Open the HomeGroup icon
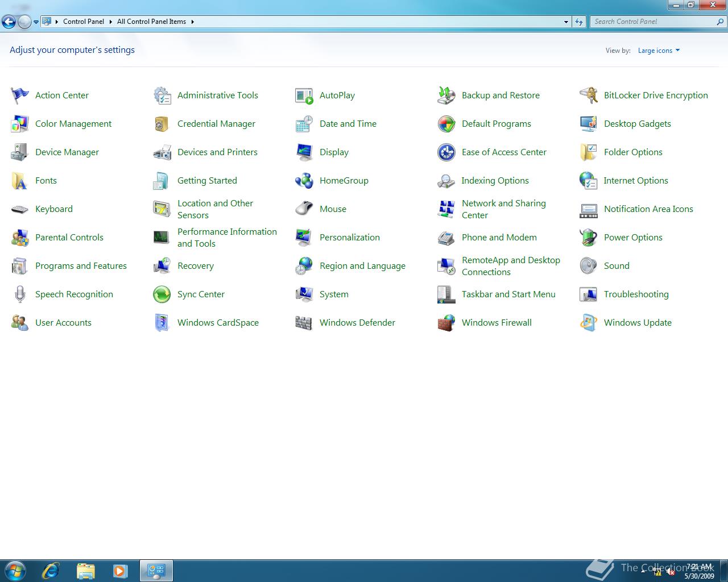Image resolution: width=728 pixels, height=582 pixels. click(x=304, y=181)
